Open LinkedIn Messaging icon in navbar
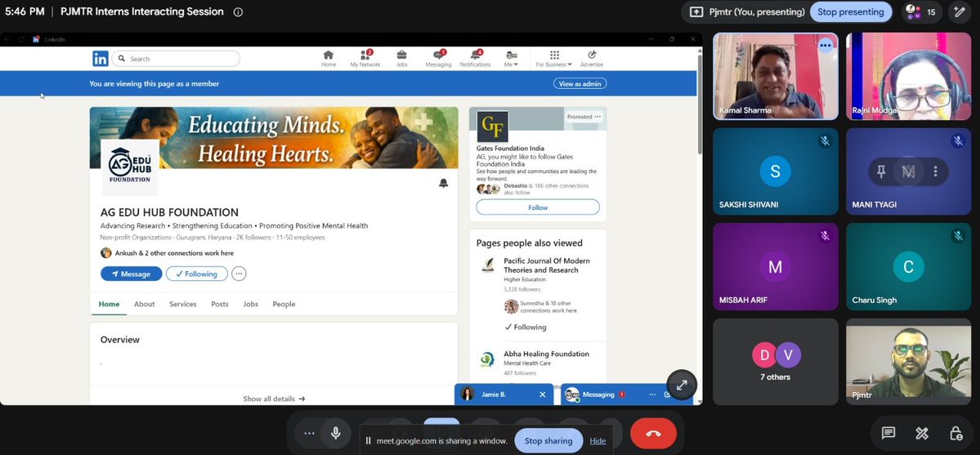Screen dimensions: 980x455 pos(438,59)
